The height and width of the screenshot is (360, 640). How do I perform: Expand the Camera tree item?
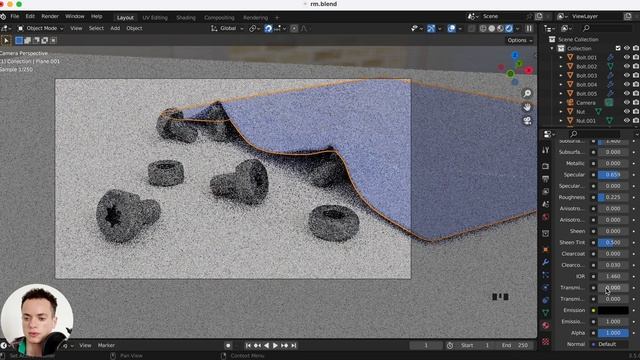561,102
